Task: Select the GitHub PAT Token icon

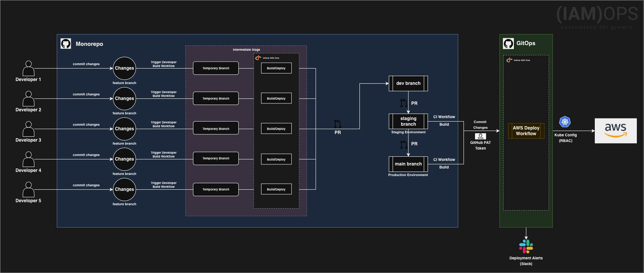Action: [480, 136]
